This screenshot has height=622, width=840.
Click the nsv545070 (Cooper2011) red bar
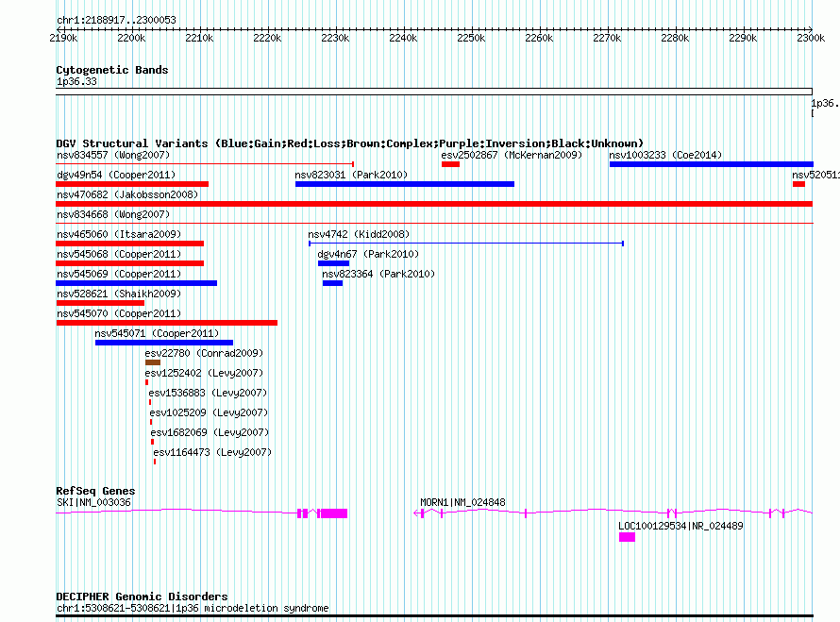(x=167, y=323)
